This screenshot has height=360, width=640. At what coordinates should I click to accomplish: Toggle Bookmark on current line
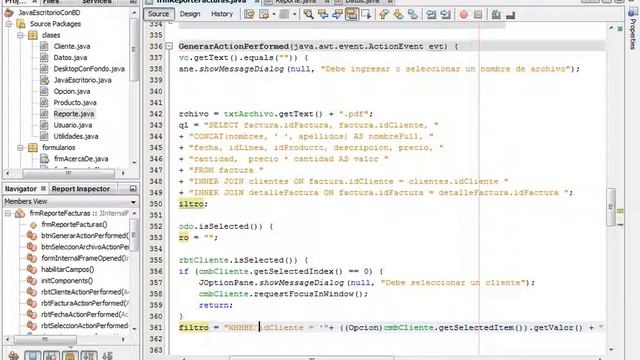[x=413, y=15]
